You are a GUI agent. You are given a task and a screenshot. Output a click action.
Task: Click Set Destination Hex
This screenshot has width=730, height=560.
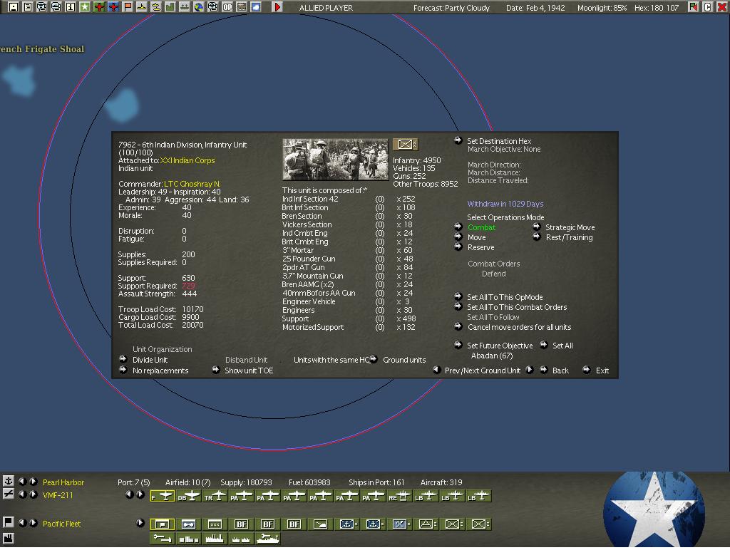point(499,141)
